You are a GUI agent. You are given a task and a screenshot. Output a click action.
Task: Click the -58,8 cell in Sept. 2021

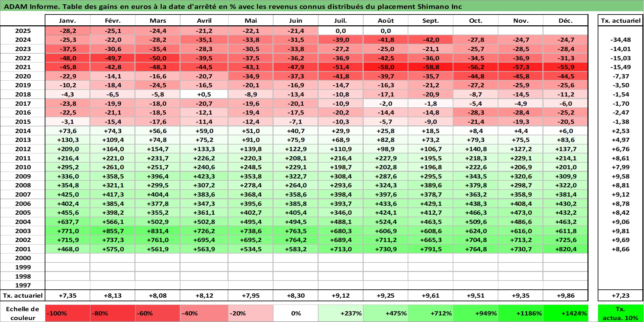tap(431, 67)
